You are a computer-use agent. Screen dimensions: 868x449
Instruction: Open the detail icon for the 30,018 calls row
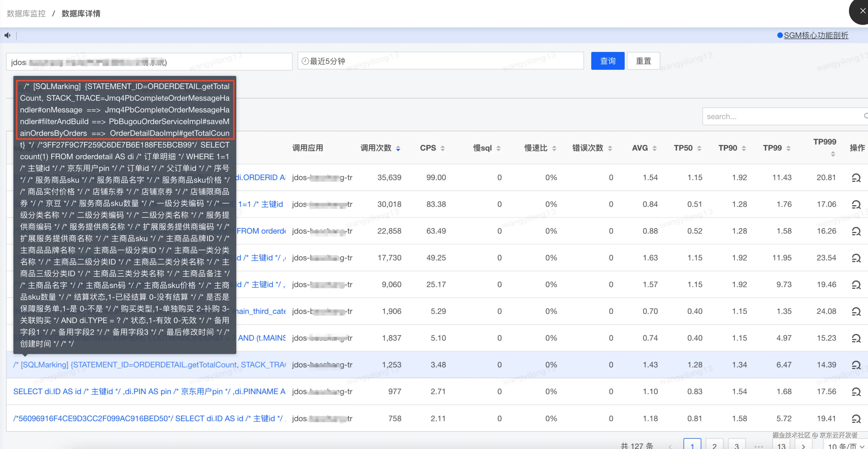pyautogui.click(x=856, y=204)
